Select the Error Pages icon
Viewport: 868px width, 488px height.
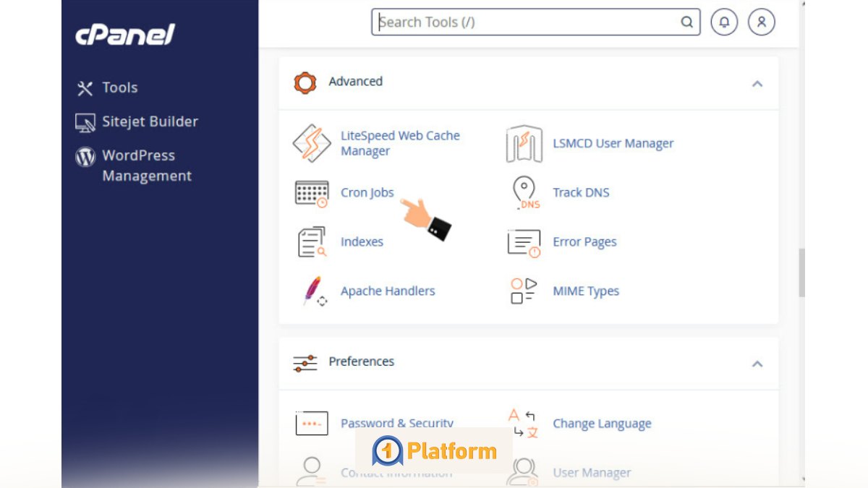tap(523, 241)
